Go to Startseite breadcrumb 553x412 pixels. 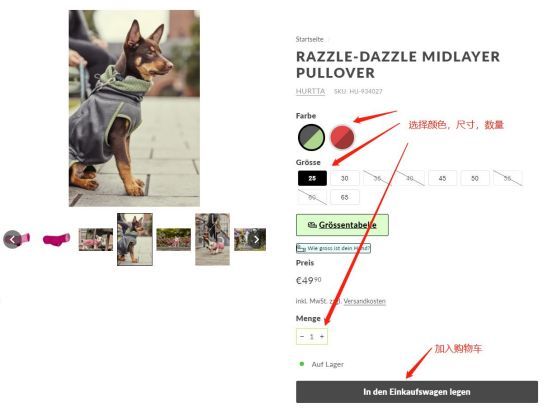tap(309, 39)
